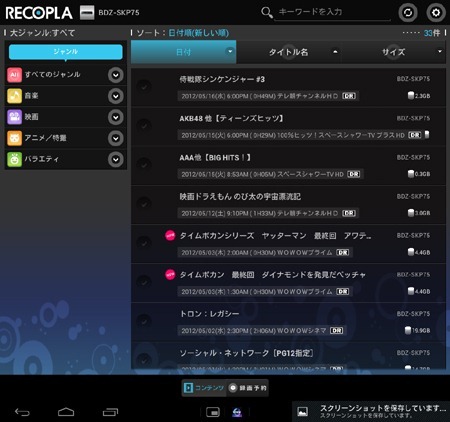Check the AAA他 BIG HITS item
Screen dimensions: 450x422
pyautogui.click(x=144, y=165)
